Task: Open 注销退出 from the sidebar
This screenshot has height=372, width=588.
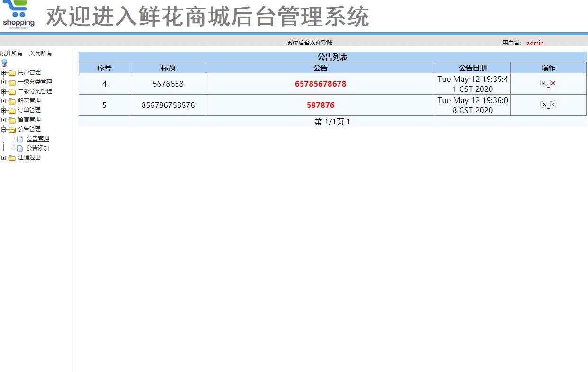Action: [x=29, y=157]
